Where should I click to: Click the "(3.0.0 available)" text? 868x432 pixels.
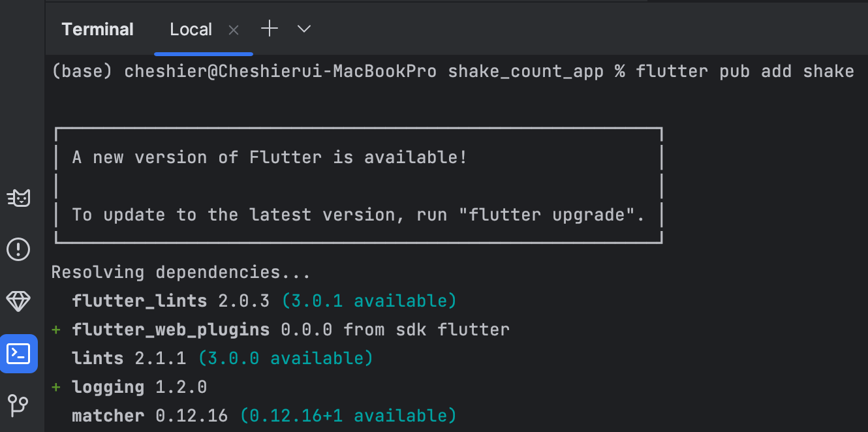[x=286, y=358]
